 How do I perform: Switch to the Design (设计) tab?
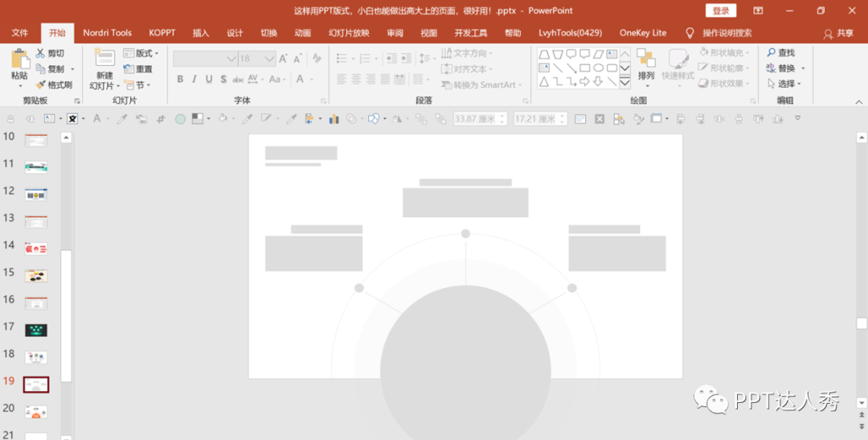tap(235, 33)
